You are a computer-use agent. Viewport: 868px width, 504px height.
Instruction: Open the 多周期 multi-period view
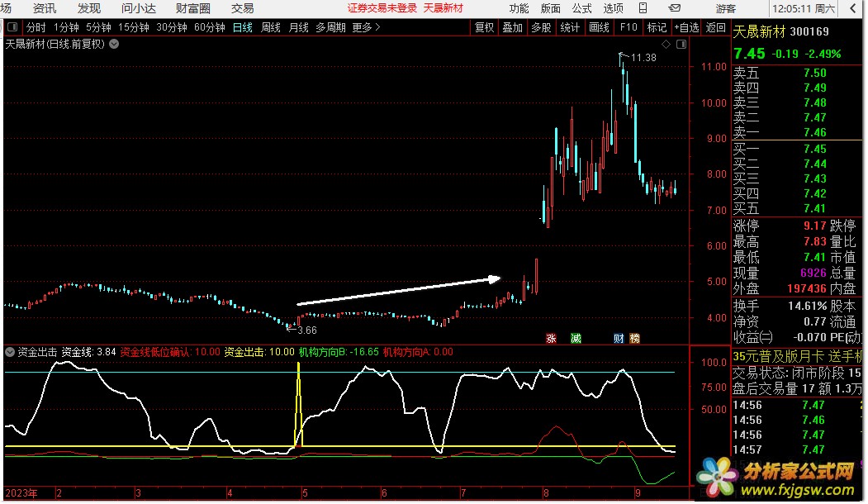pyautogui.click(x=330, y=27)
